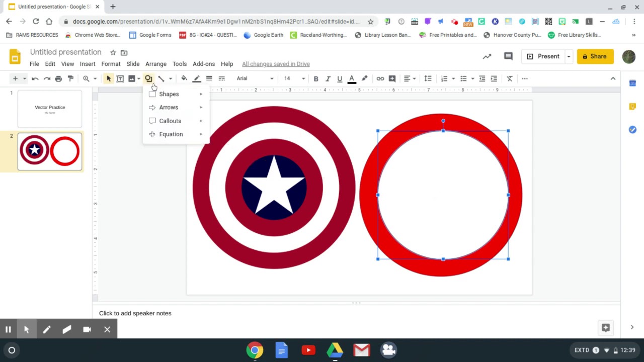
Task: Click the new slide plus button
Action: (x=15, y=78)
